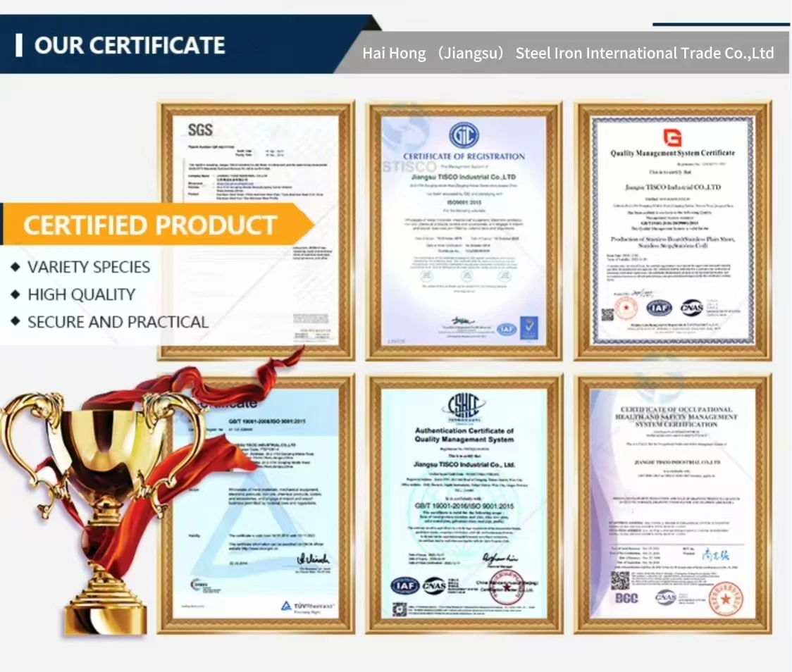The width and height of the screenshot is (792, 672).
Task: Click the "HIGH QUALITY" bullet text
Action: 81,294
